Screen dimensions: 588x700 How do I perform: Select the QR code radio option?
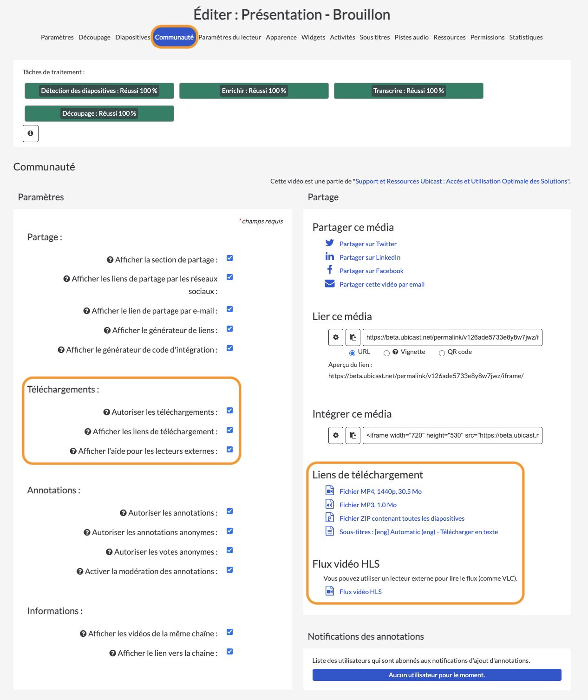click(x=442, y=353)
